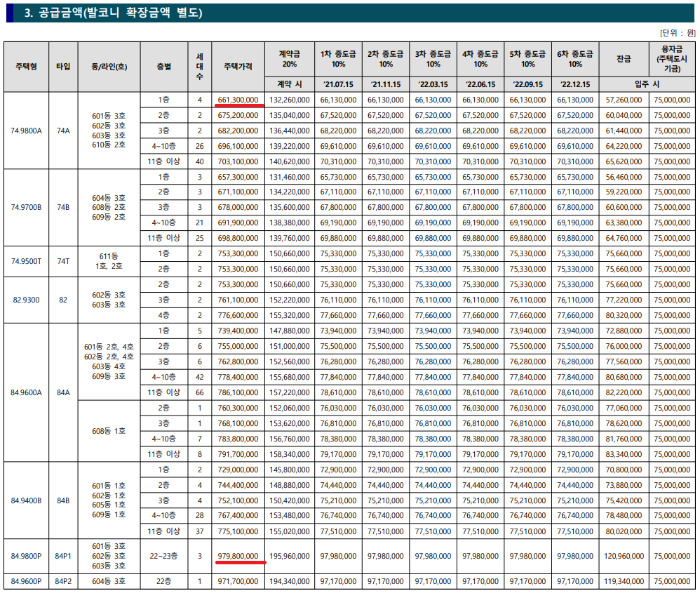Select the housing type cell '84.9600P'
Screen dimensions: 700x598
pos(27,581)
